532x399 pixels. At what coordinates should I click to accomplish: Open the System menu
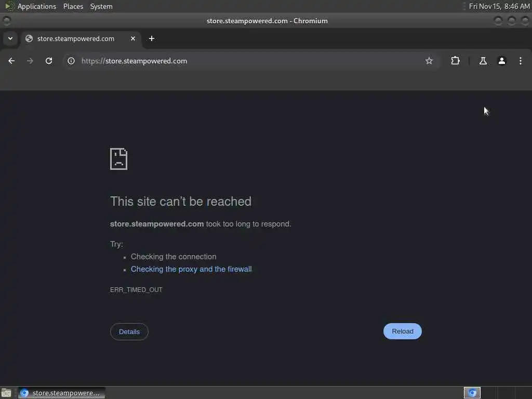tap(101, 6)
